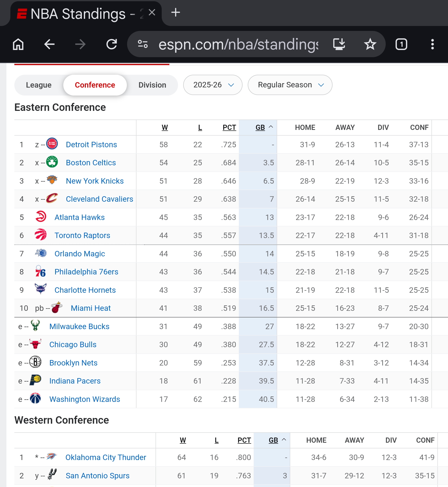Switch to League standings view
Viewport: 448px width, 487px height.
[39, 85]
